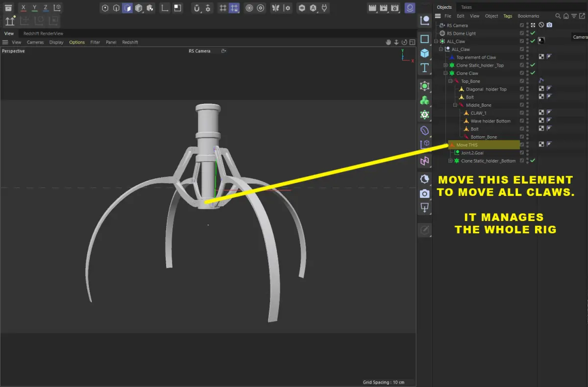Click the light icon below camera in palette
The image size is (588, 387).
click(424, 208)
